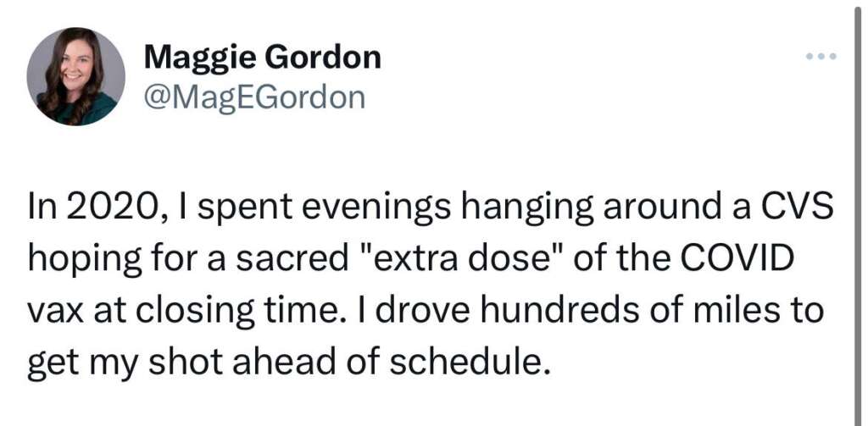This screenshot has height=426, width=868.
Task: Click the word "miles" in the tweet
Action: pos(729,310)
